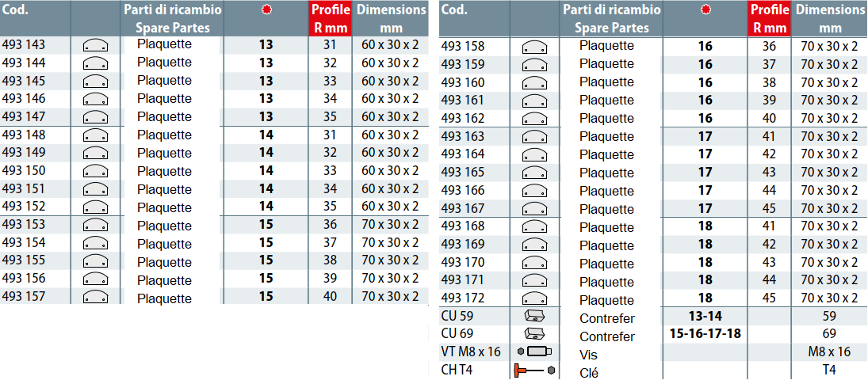Screen dimensions: 868x380
Task: Click the red dot icon in left table header
Action: (x=266, y=10)
